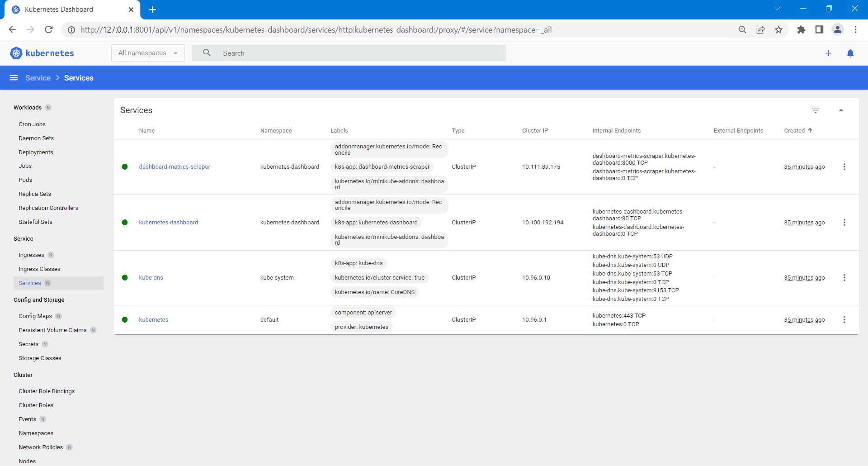The image size is (868, 466).
Task: Click the plus icon to create new resource
Action: click(x=828, y=53)
